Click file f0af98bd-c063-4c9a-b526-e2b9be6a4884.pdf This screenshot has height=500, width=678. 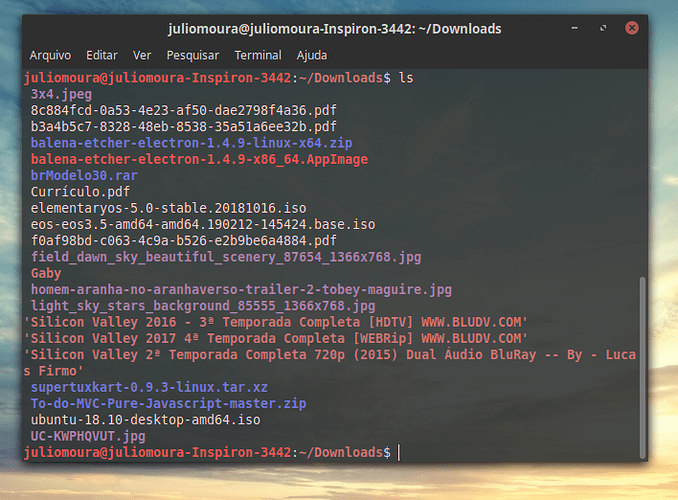click(x=183, y=240)
